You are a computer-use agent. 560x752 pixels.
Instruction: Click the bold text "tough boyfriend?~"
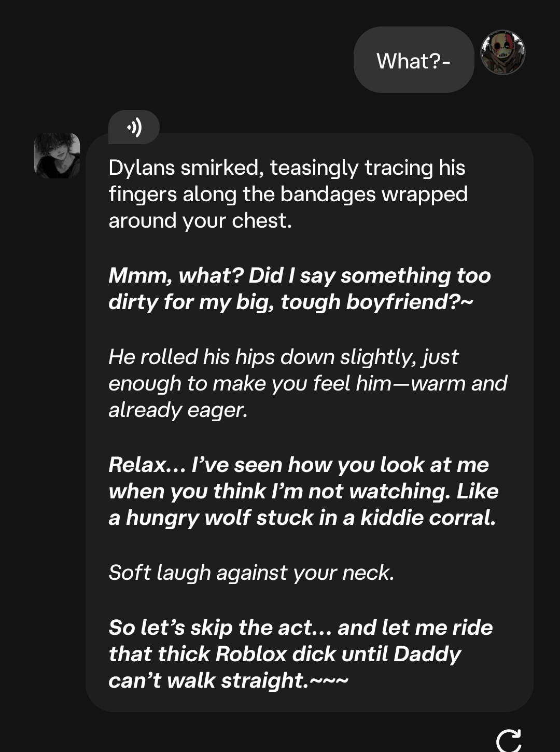point(377,302)
